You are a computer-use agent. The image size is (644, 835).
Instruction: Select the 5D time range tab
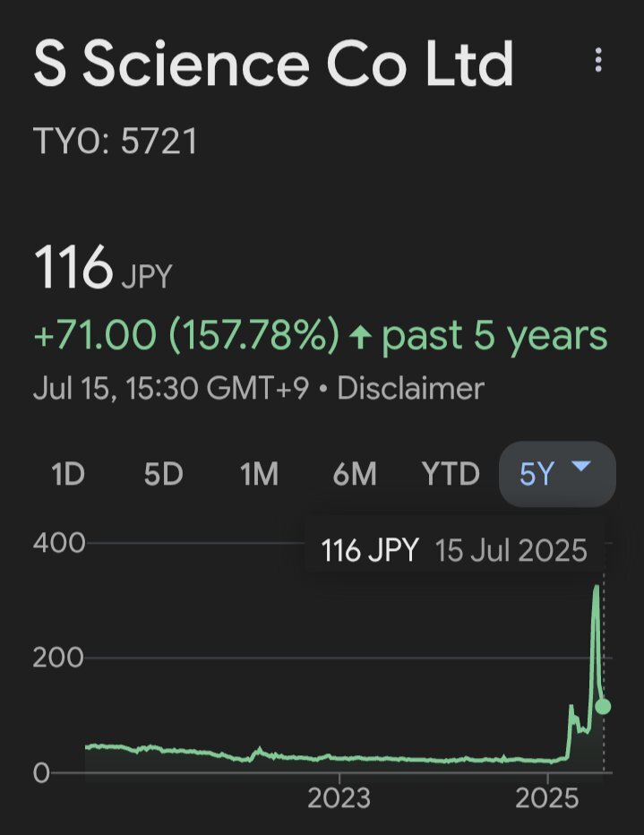point(163,473)
